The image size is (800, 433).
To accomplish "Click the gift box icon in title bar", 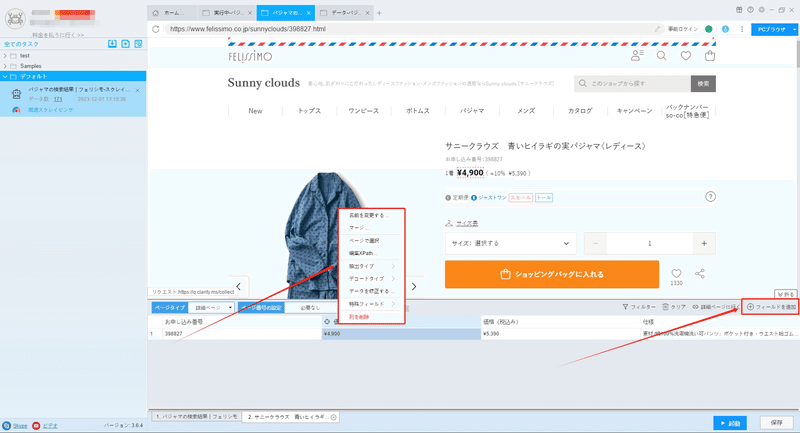I will [x=739, y=10].
